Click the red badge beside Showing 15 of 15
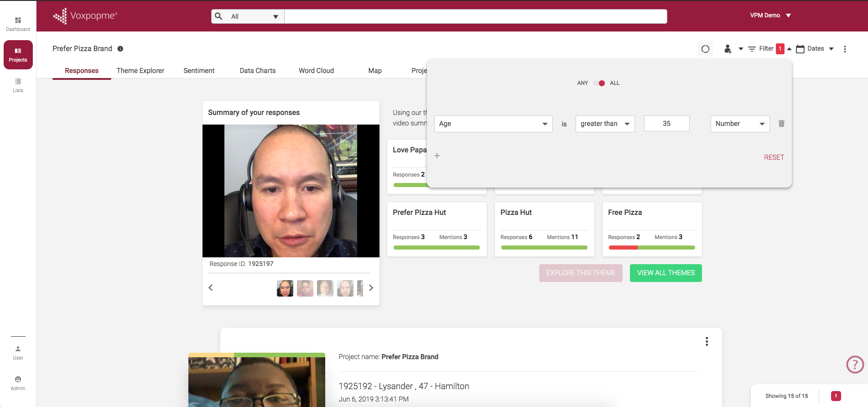Image resolution: width=868 pixels, height=407 pixels. coord(836,396)
